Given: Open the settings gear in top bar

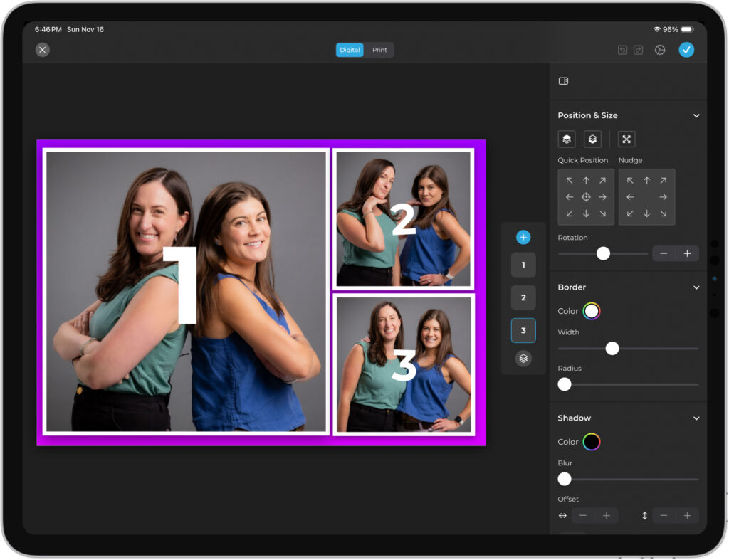Looking at the screenshot, I should coord(660,50).
